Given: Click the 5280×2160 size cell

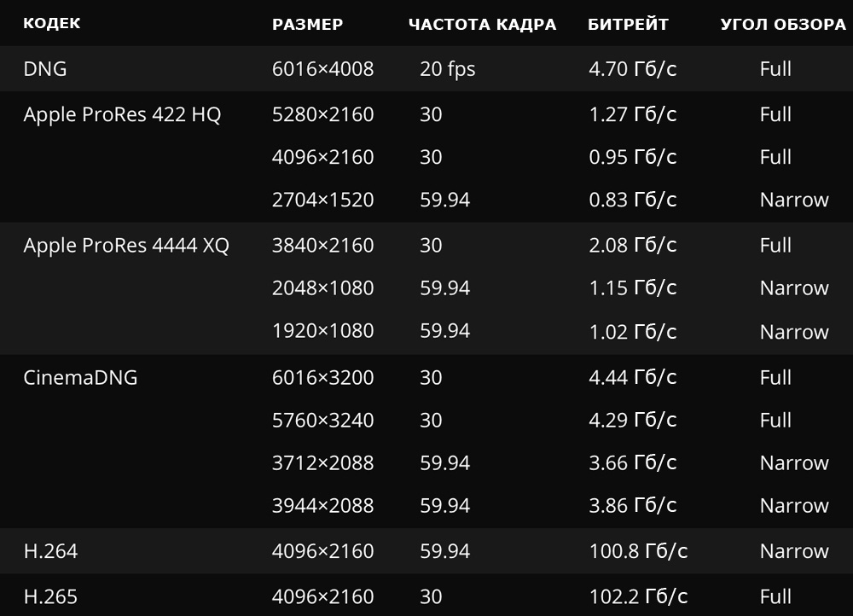Looking at the screenshot, I should (x=322, y=114).
